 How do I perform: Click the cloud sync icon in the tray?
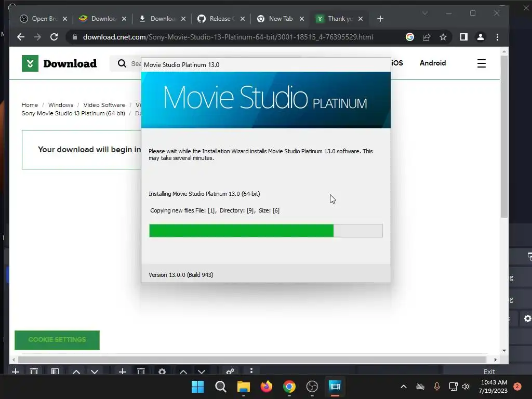[420, 387]
